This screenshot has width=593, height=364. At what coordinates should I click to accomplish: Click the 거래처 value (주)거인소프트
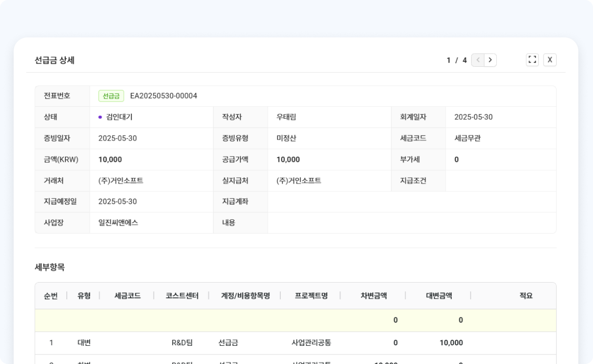120,180
